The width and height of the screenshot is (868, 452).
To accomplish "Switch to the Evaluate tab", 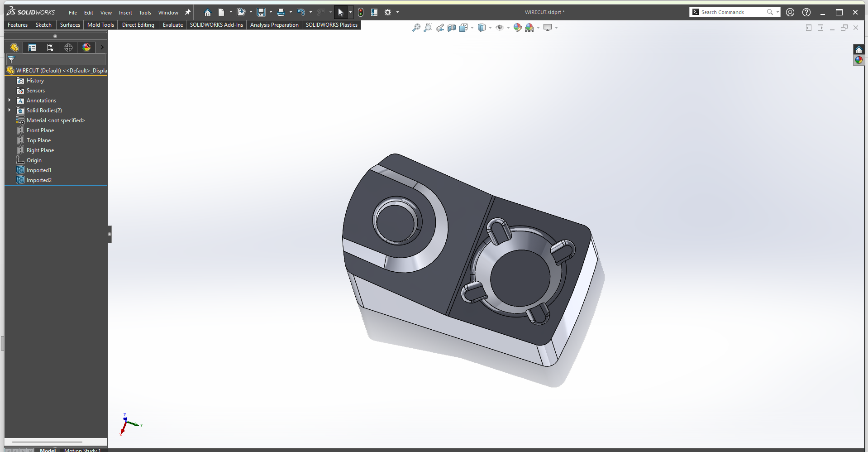I will click(x=172, y=25).
